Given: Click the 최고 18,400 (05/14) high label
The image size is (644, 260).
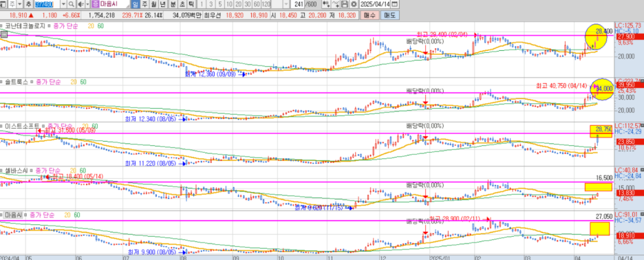Looking at the screenshot, I should (77, 177).
